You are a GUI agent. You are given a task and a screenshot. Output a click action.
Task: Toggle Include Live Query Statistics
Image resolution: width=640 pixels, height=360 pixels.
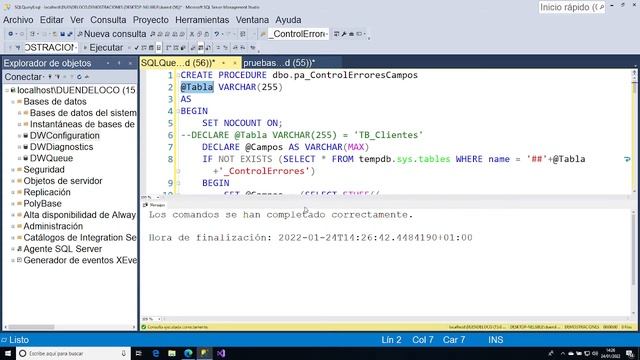tap(176, 48)
